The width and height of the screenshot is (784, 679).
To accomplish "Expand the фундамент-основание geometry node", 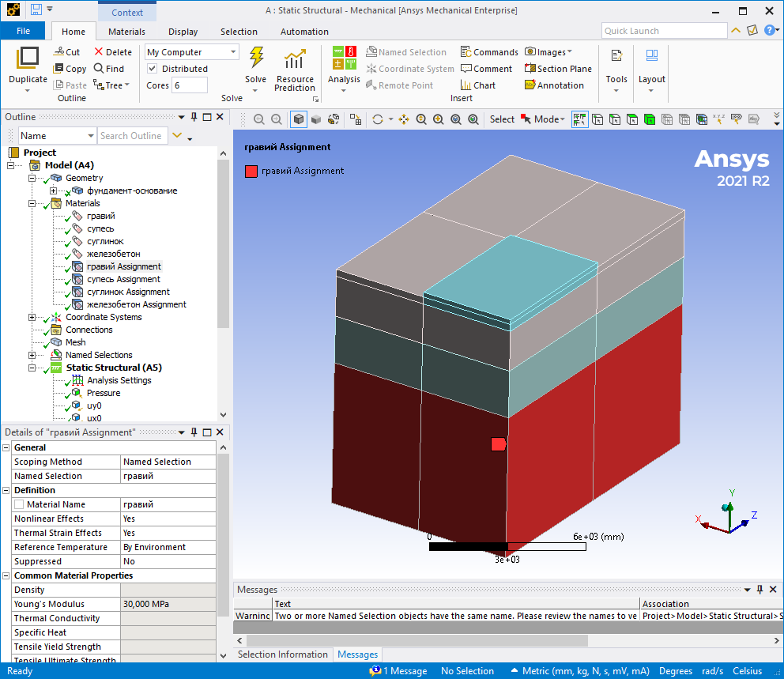I will click(x=53, y=190).
